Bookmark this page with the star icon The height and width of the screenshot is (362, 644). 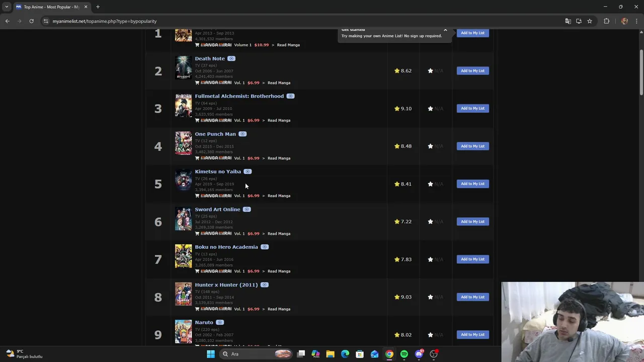pos(590,21)
